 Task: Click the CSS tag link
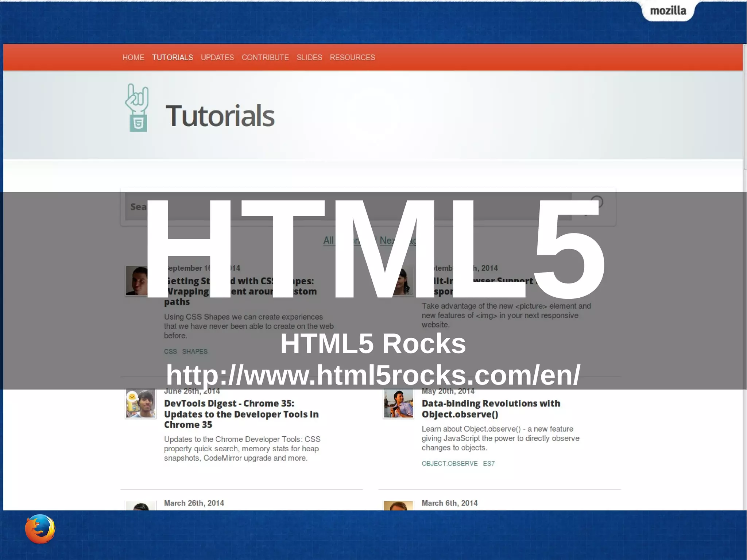coord(170,351)
